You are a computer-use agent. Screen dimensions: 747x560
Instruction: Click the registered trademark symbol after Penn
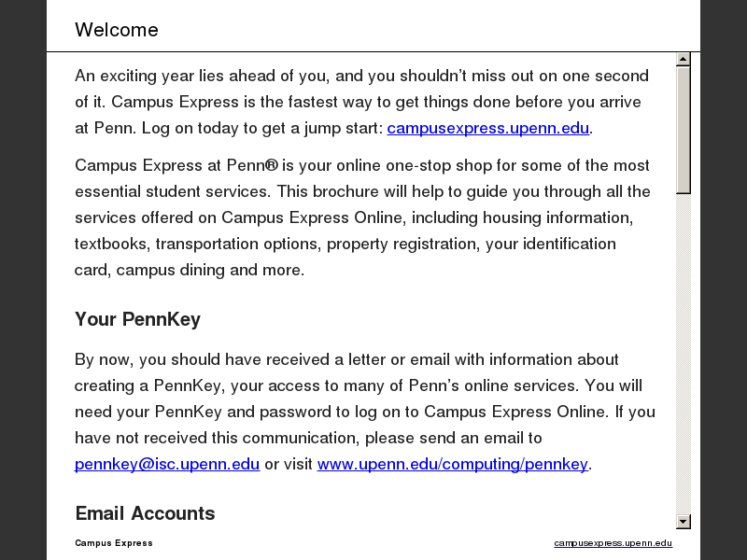click(271, 165)
